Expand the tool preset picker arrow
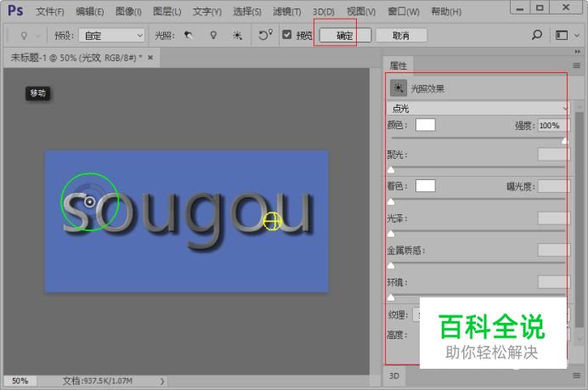Viewport: 588px width, 390px height. 37,36
